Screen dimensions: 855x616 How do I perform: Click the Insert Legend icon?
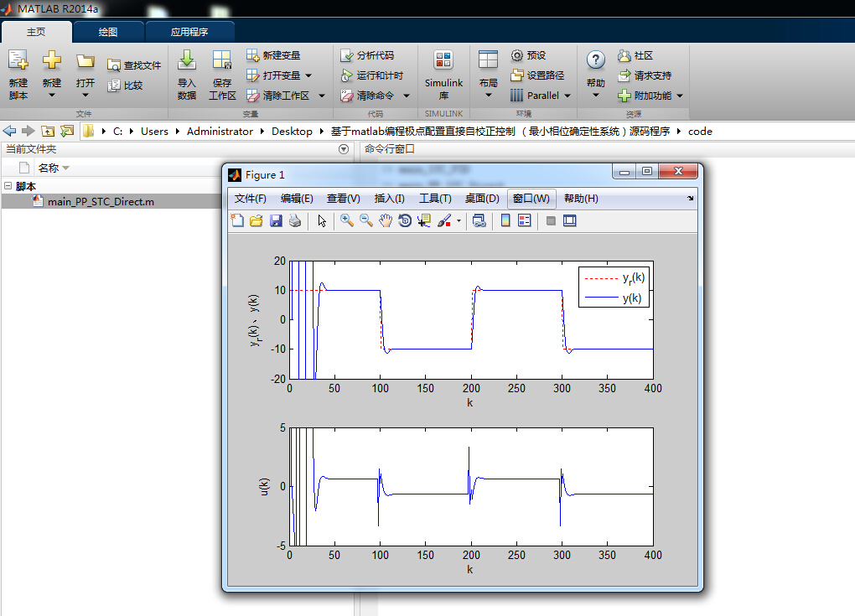click(525, 220)
